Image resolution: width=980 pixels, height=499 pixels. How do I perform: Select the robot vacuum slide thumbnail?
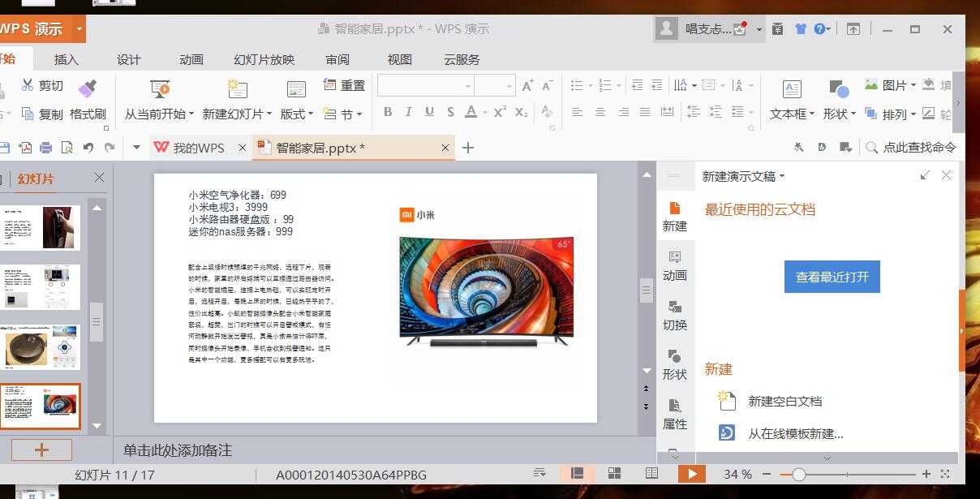coord(41,347)
